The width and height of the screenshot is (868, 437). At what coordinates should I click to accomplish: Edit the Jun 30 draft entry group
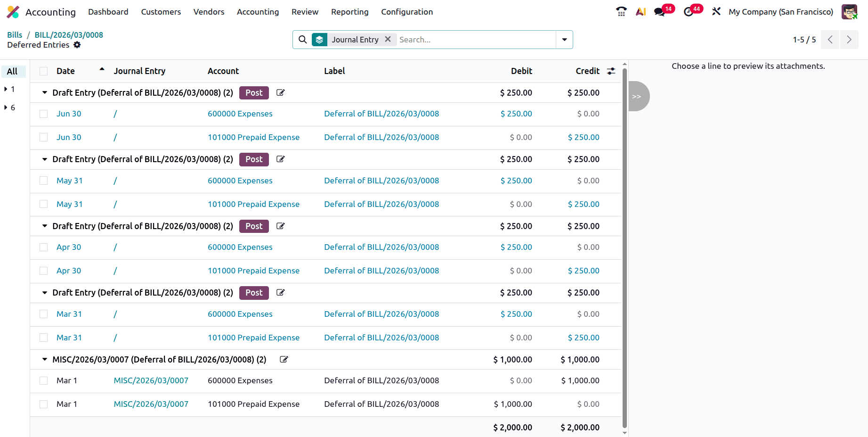click(x=280, y=93)
